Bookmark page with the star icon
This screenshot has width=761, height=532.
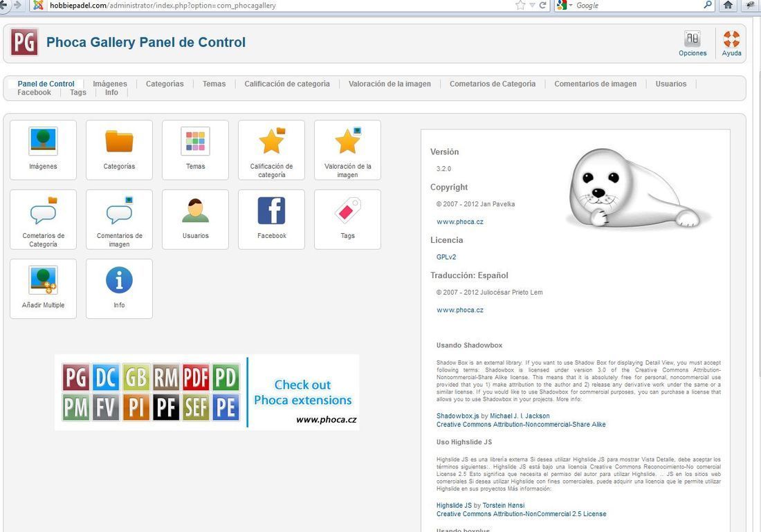(520, 6)
